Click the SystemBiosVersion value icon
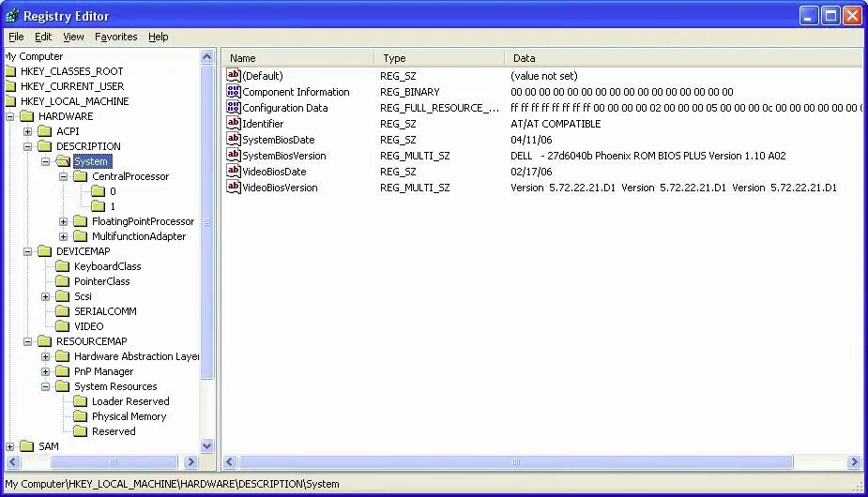 point(234,156)
